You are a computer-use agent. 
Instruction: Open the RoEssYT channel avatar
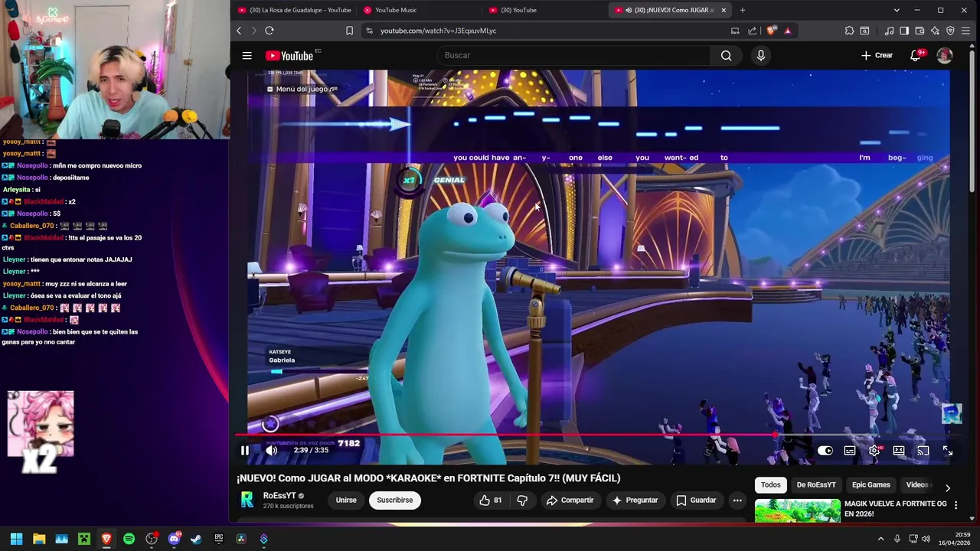[x=247, y=500]
